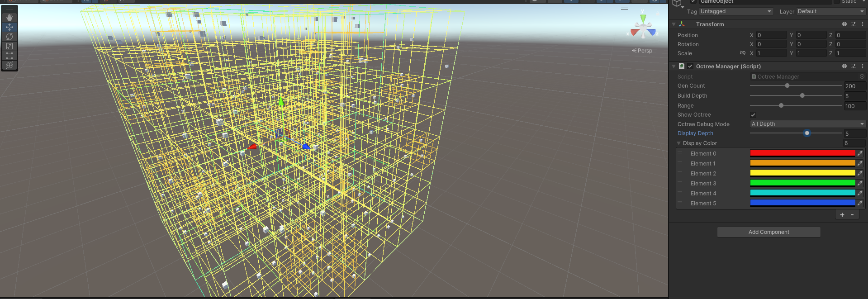Open the cyan Element 4 color swatch
The image size is (868, 299).
(x=803, y=193)
